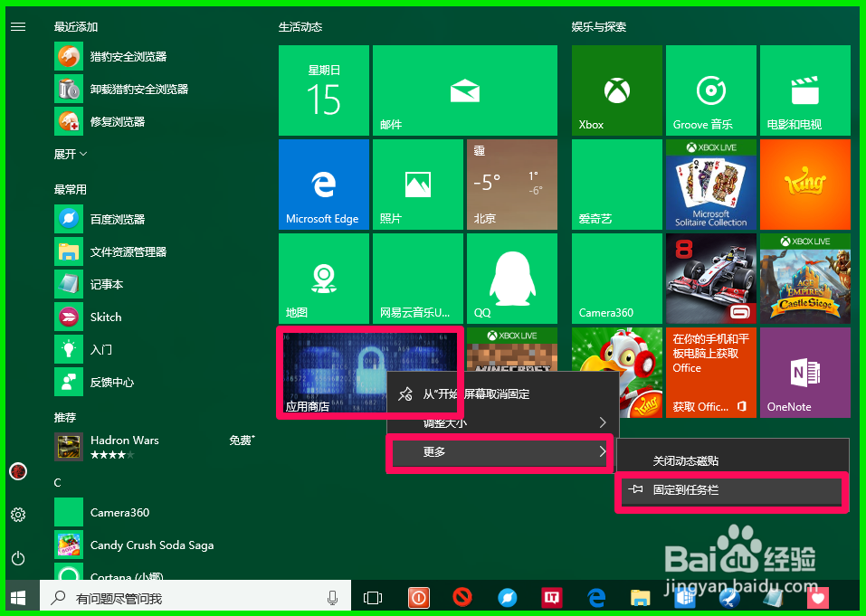Open the 获取 Office tile
866x616 pixels.
click(x=710, y=373)
